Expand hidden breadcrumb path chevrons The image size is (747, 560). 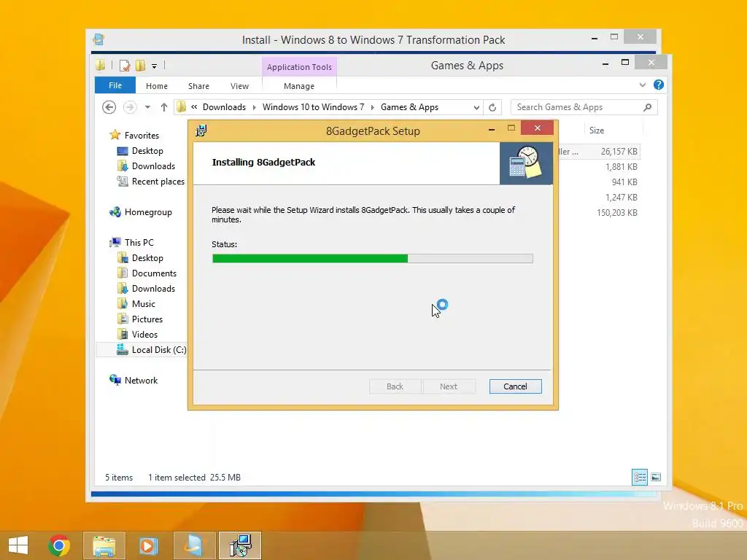point(194,107)
